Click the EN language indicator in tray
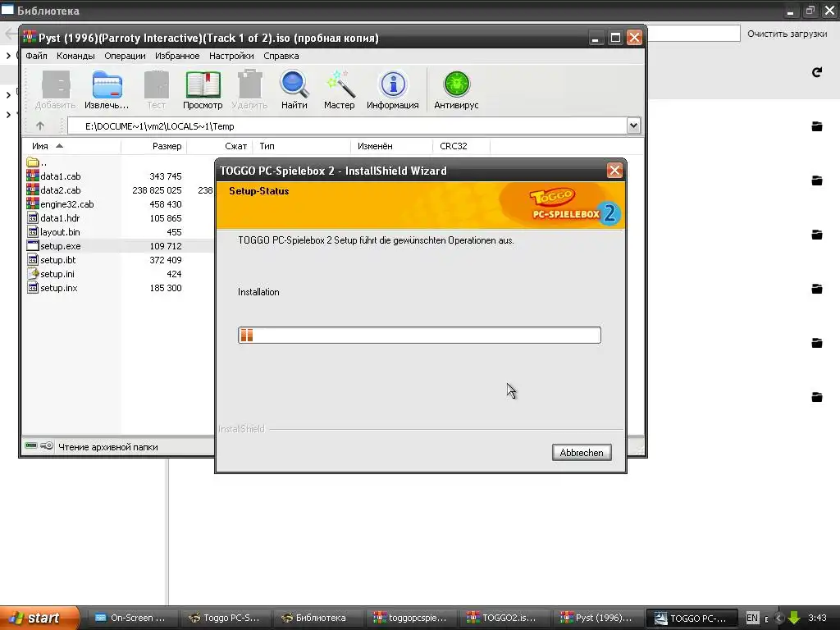This screenshot has height=630, width=840. coord(752,618)
